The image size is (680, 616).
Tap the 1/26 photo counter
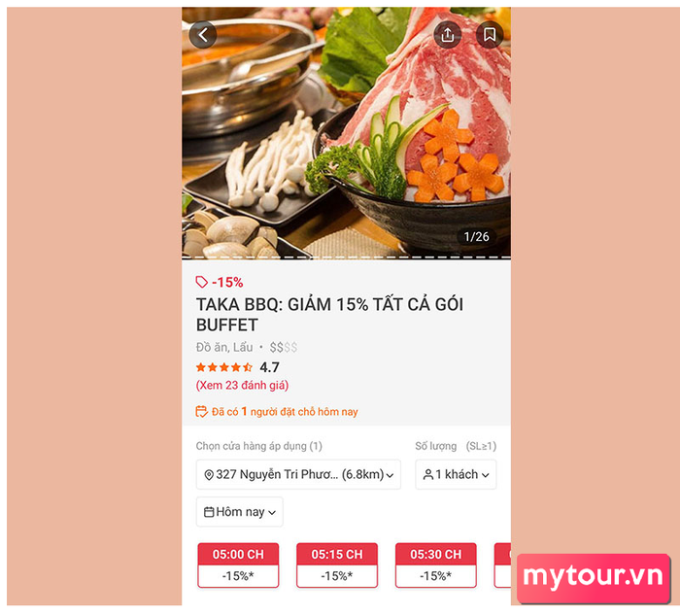coord(477,237)
